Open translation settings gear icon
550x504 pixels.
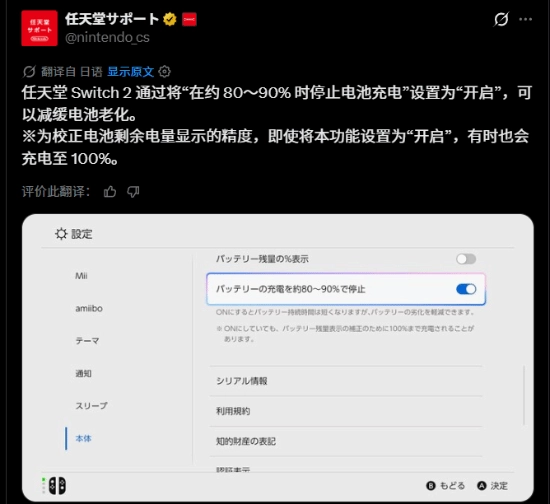pos(165,72)
